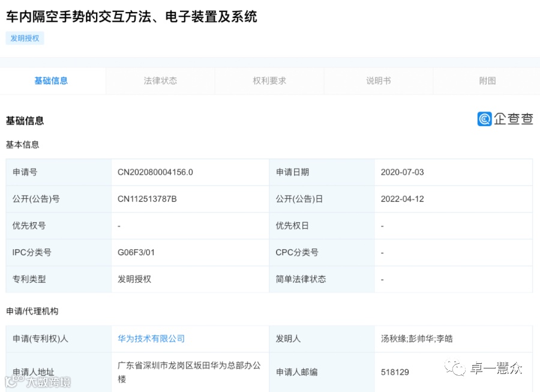The image size is (540, 392).
Task: Click the 发明授权 value in 专利类型 row
Action: pos(134,279)
